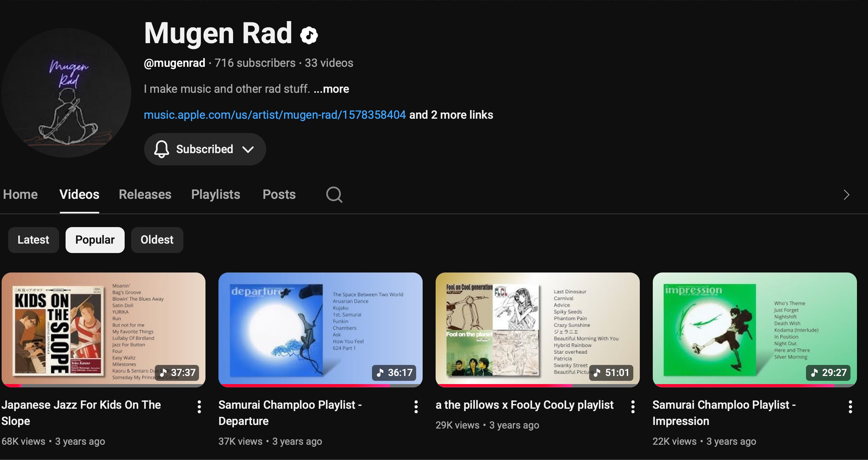Click the official artist music note badge

pyautogui.click(x=309, y=35)
